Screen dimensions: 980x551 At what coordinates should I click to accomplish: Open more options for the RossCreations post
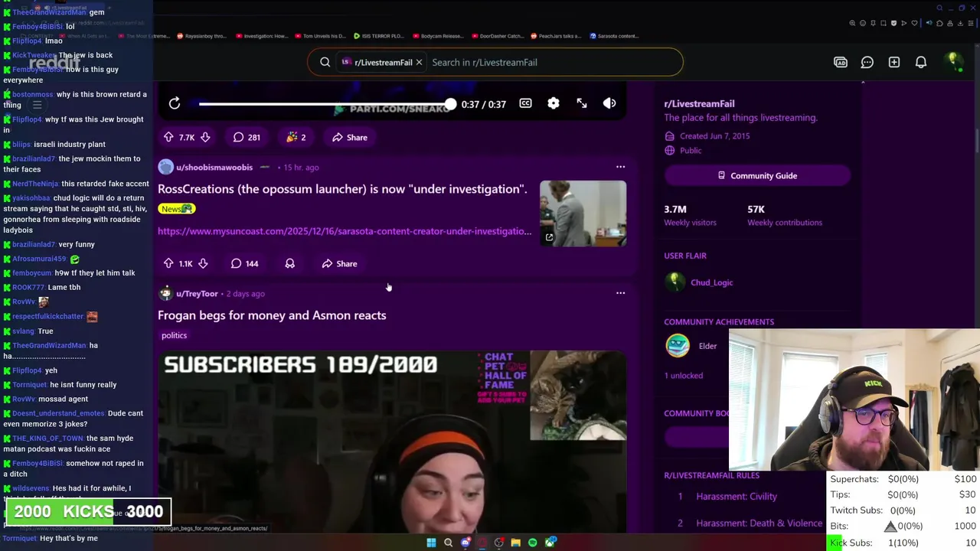[621, 167]
